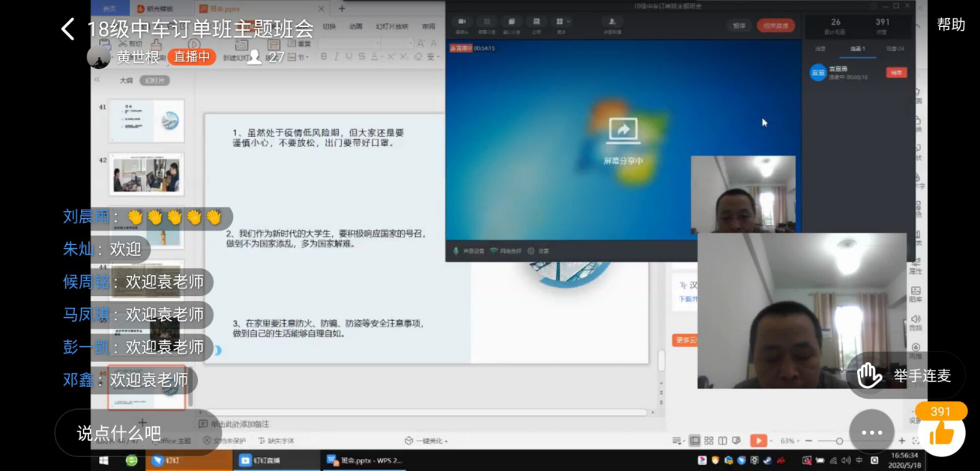The width and height of the screenshot is (980, 471).
Task: Collapse the slide panel with double chevron
Action: (97, 80)
